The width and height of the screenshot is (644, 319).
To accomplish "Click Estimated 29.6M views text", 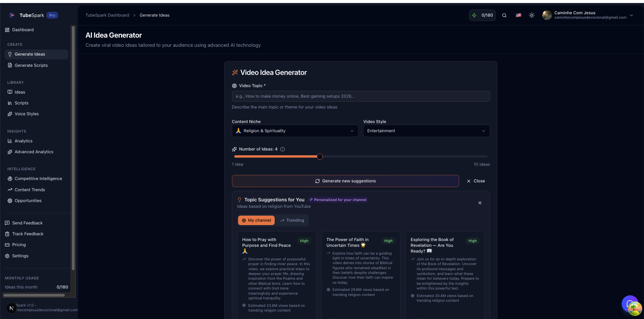I will pyautogui.click(x=361, y=292).
